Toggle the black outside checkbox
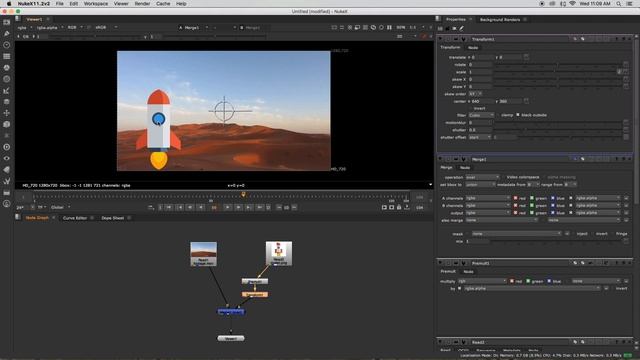The height and width of the screenshot is (360, 640). [518, 115]
